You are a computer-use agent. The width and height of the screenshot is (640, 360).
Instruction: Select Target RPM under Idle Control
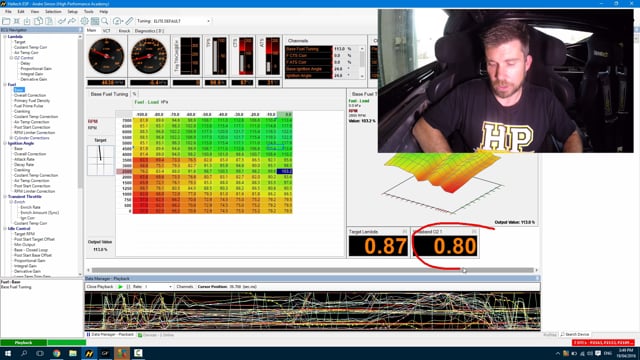[x=24, y=234]
